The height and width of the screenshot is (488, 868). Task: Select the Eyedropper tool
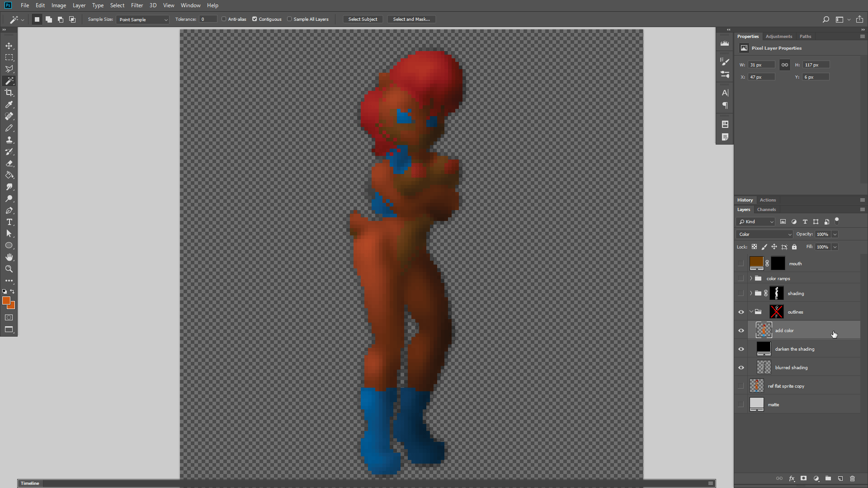(x=9, y=104)
